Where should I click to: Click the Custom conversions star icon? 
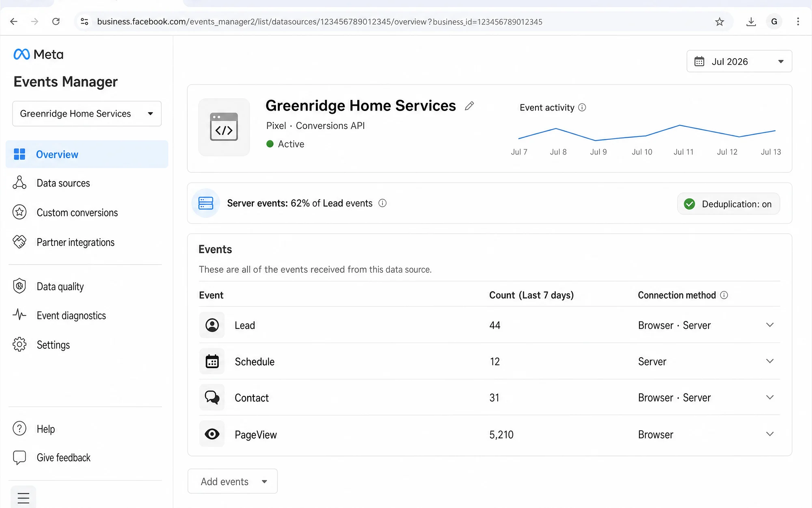[19, 212]
